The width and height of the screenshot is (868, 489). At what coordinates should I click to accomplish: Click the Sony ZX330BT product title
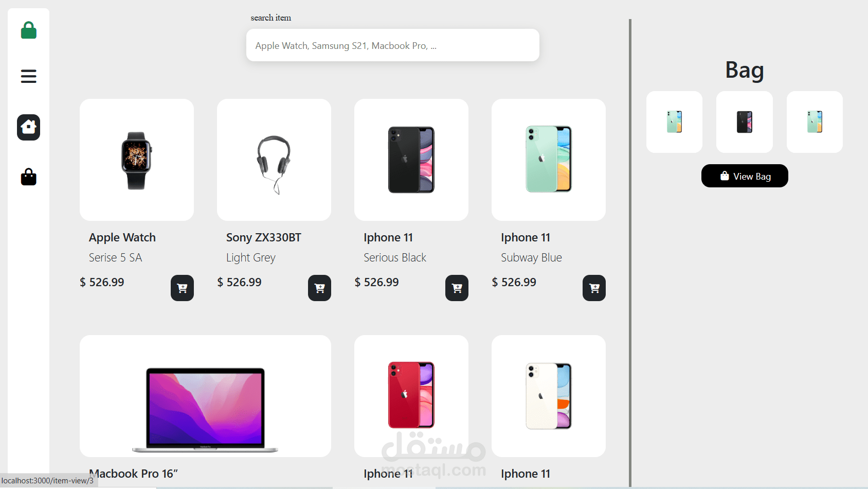[264, 237]
